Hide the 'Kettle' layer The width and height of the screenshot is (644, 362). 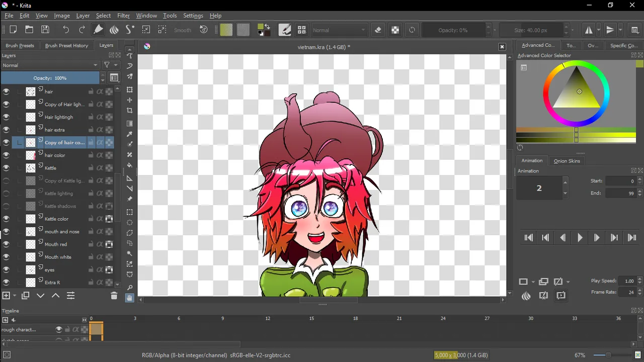pyautogui.click(x=6, y=168)
